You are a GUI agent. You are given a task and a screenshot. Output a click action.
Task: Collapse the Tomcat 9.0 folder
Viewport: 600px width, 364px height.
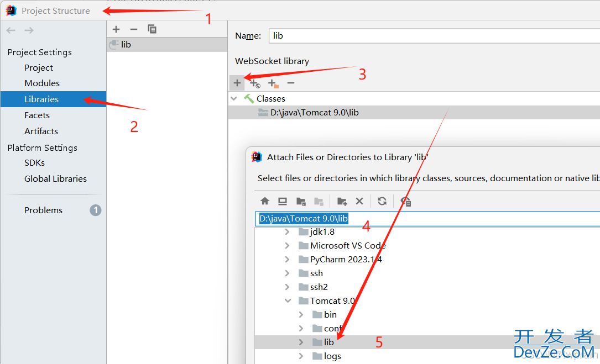(288, 301)
